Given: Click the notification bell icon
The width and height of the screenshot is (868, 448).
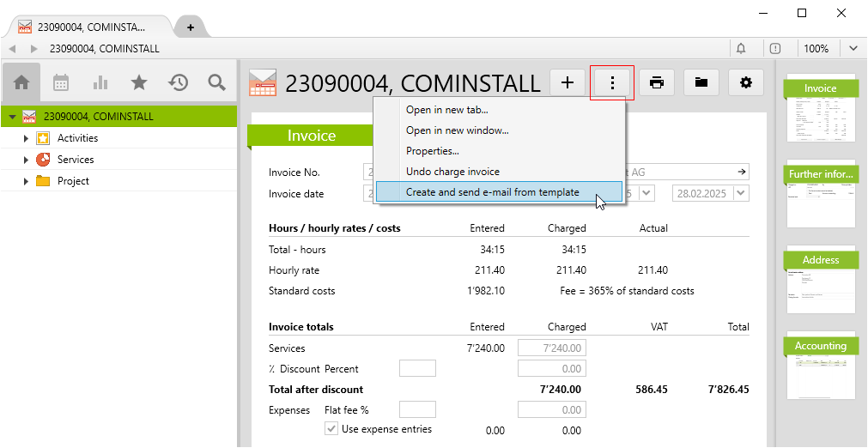Looking at the screenshot, I should 741,49.
